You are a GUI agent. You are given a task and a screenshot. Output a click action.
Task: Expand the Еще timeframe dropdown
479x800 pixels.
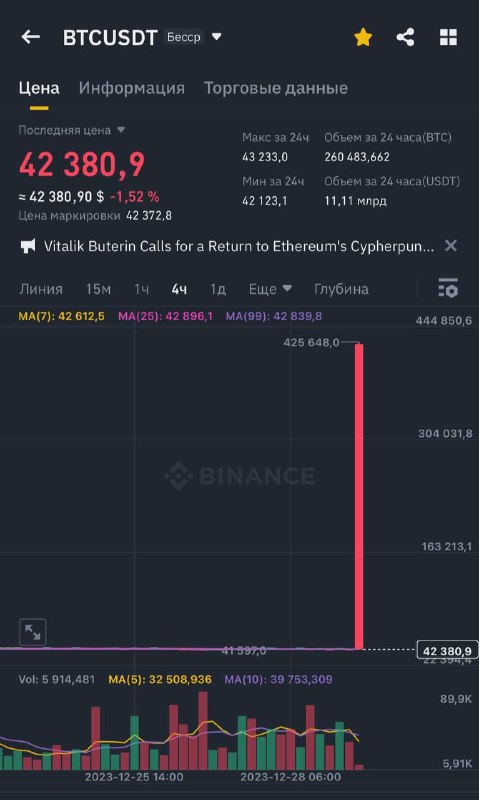pos(270,289)
